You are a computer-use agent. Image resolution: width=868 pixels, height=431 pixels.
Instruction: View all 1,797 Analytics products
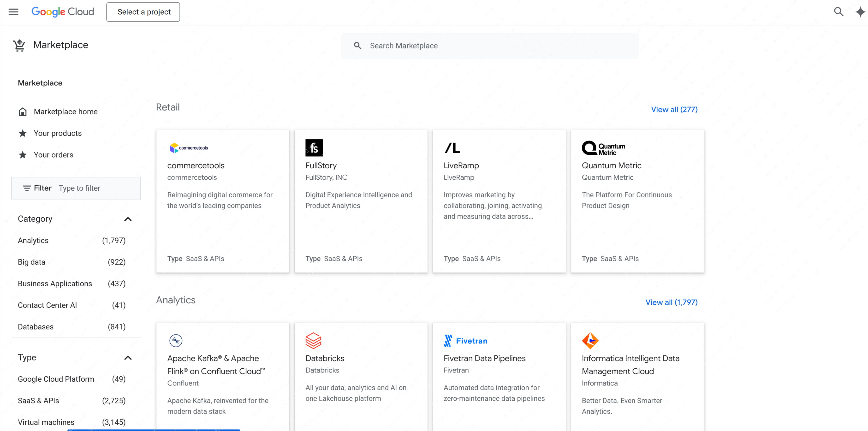[672, 302]
